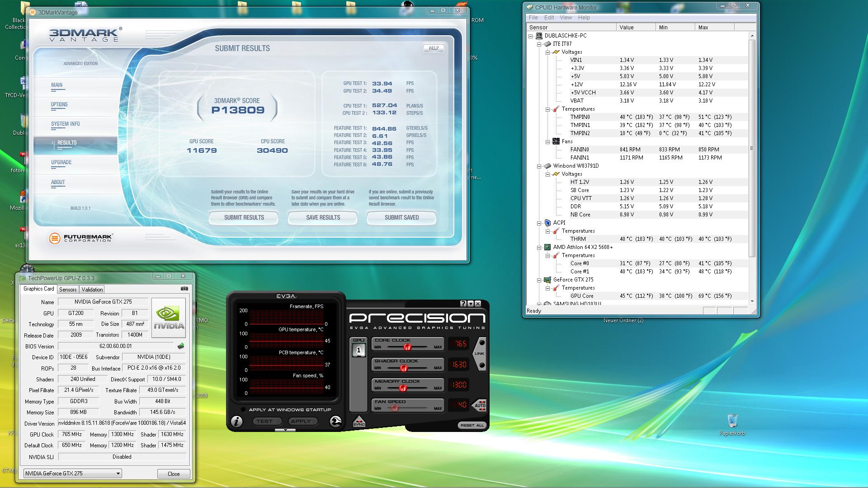Image resolution: width=868 pixels, height=488 pixels.
Task: Open EVGA Precision information icon
Action: 236,421
